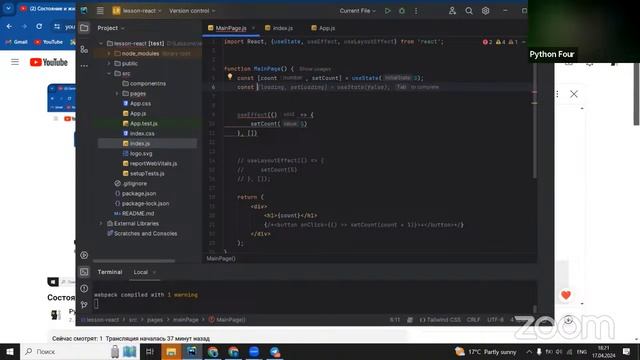This screenshot has width=640, height=360.
Task: Expand the public folder
Action: click(109, 63)
